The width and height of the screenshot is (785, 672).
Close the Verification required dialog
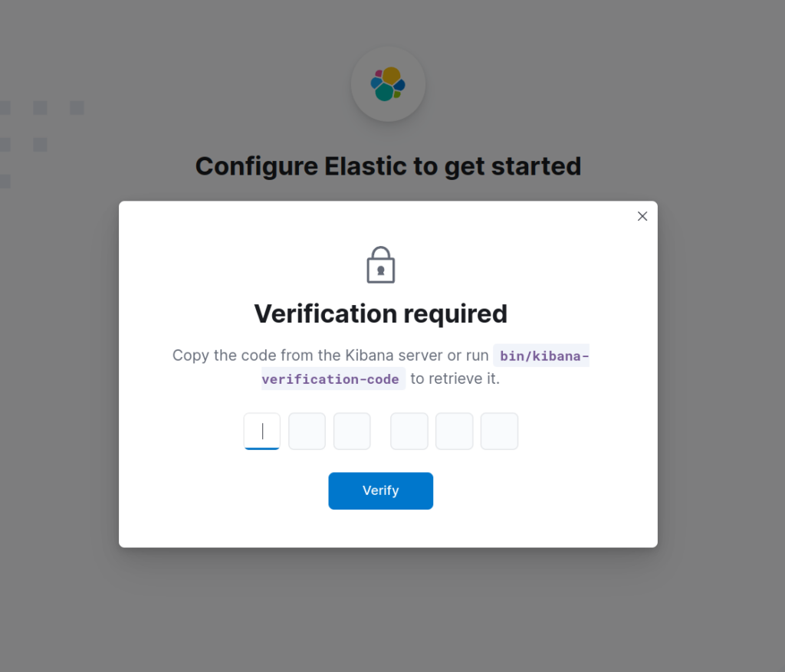[642, 216]
